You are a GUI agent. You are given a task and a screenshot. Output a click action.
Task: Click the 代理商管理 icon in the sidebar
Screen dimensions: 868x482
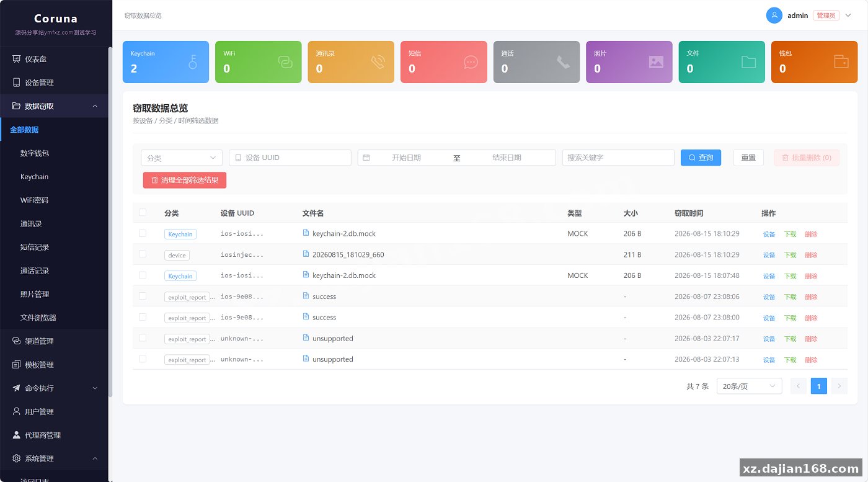(17, 435)
